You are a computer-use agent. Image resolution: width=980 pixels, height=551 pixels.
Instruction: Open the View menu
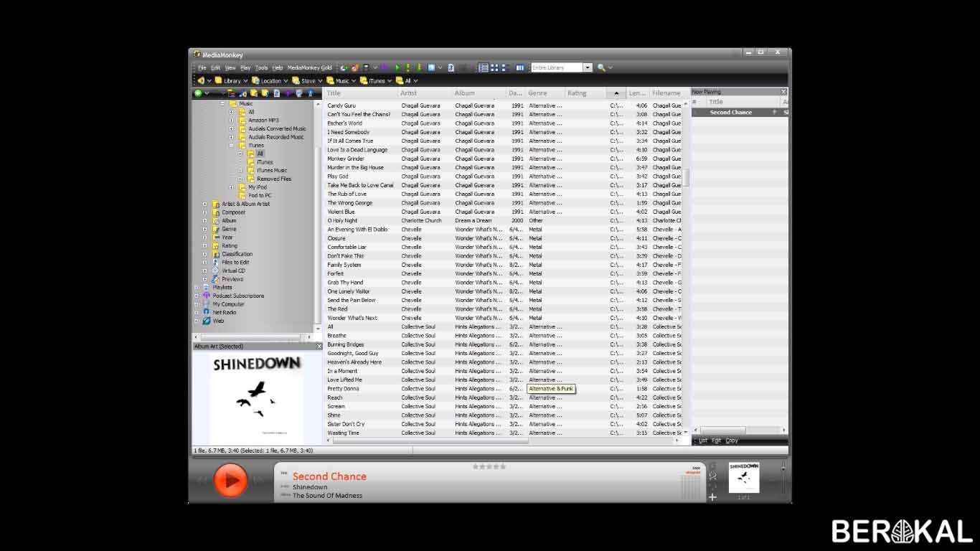(230, 67)
